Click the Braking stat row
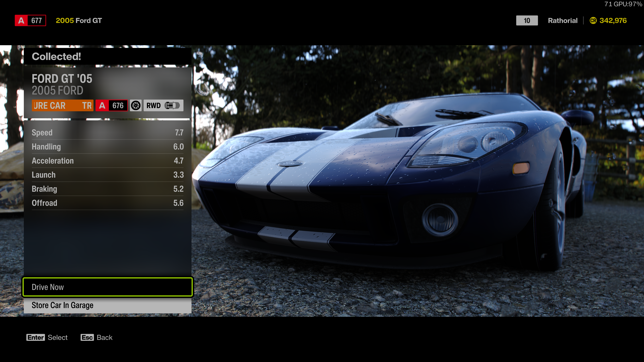The width and height of the screenshot is (644, 362). 108,189
